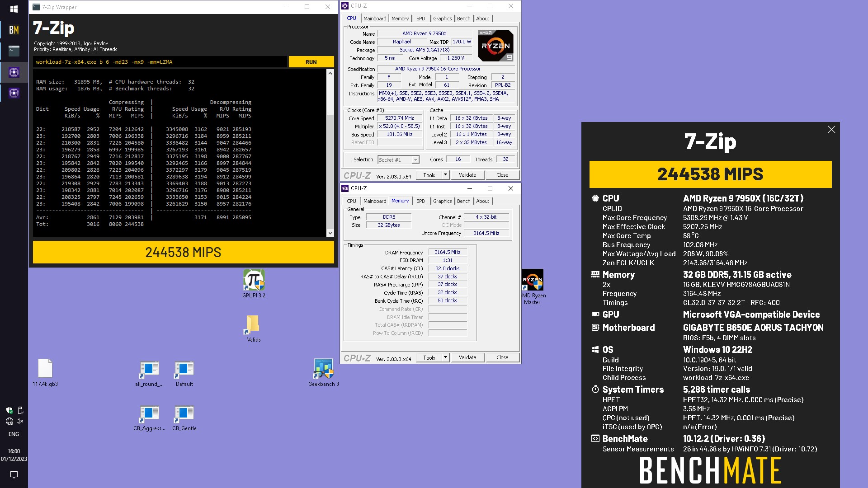The image size is (868, 488).
Task: Click Close button in top CPU-Z
Action: click(502, 175)
